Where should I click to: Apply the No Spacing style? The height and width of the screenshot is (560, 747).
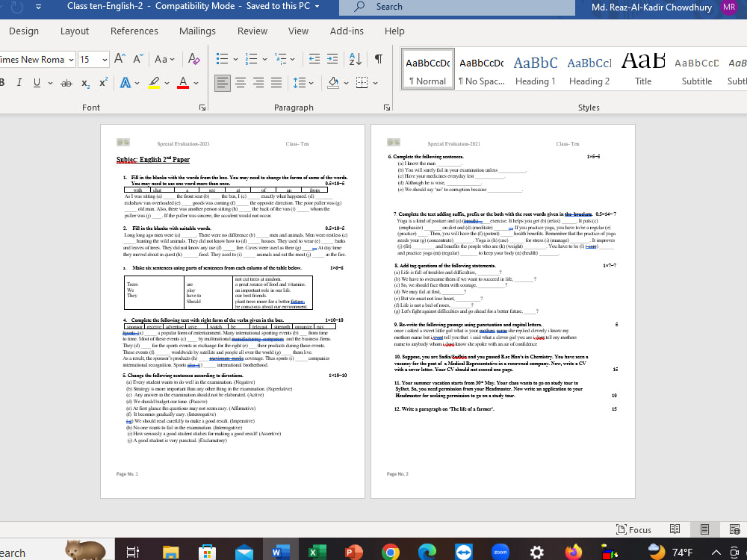[x=482, y=69]
